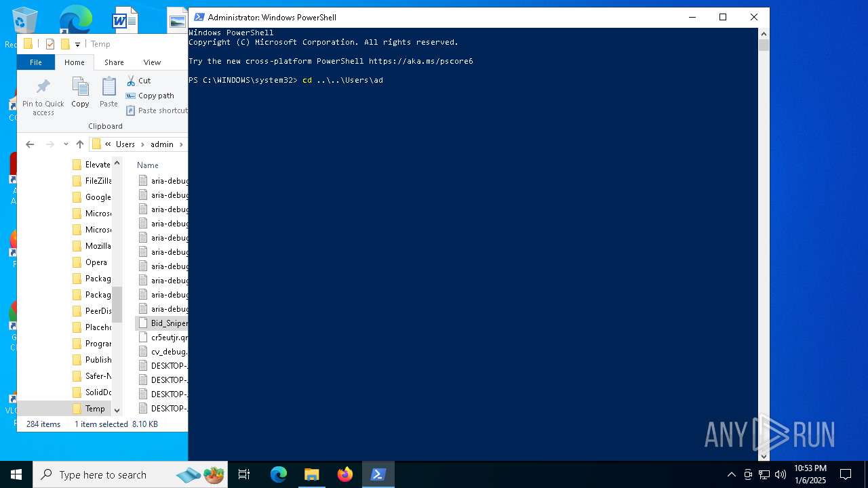Select the Opera folder in the tree
This screenshot has width=868, height=488.
click(x=92, y=262)
